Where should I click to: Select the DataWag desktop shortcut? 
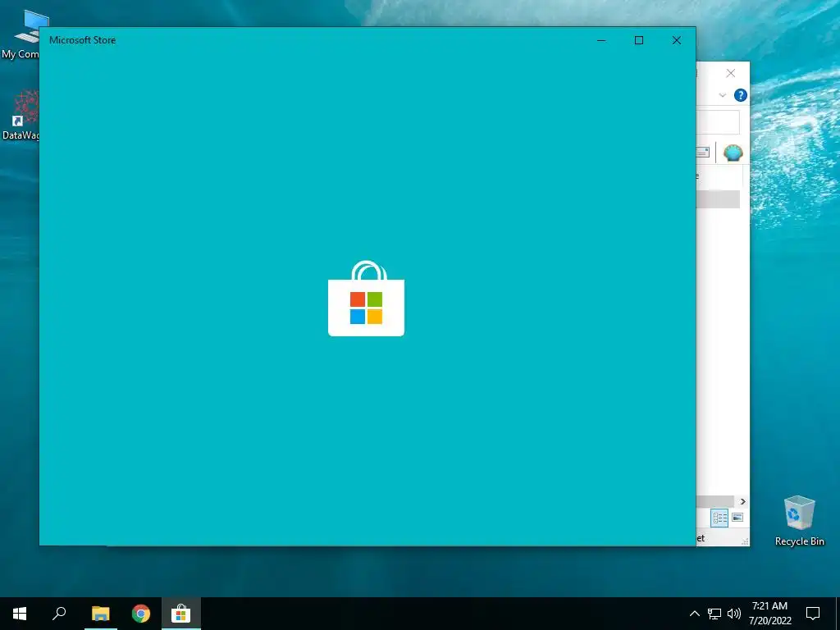[x=21, y=115]
